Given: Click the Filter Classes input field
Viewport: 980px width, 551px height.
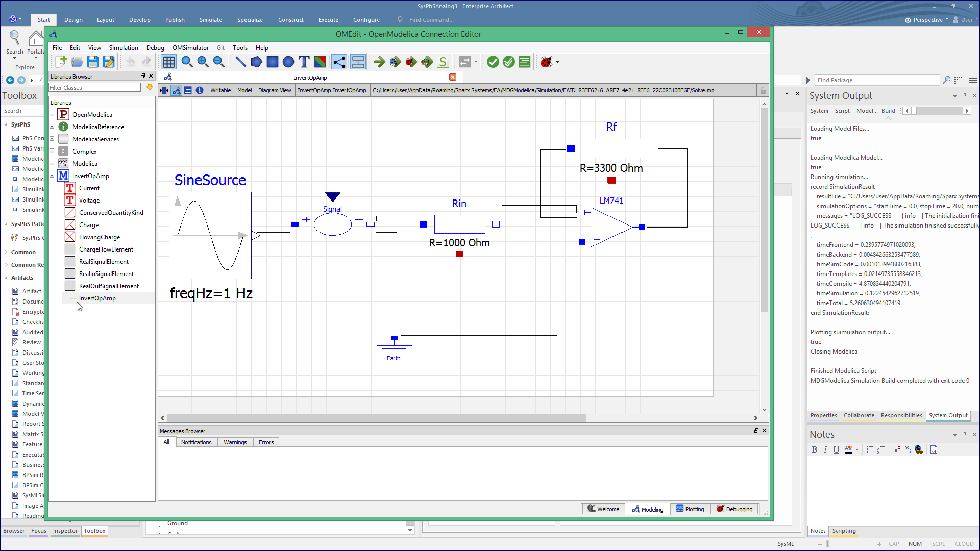Looking at the screenshot, I should pos(94,88).
